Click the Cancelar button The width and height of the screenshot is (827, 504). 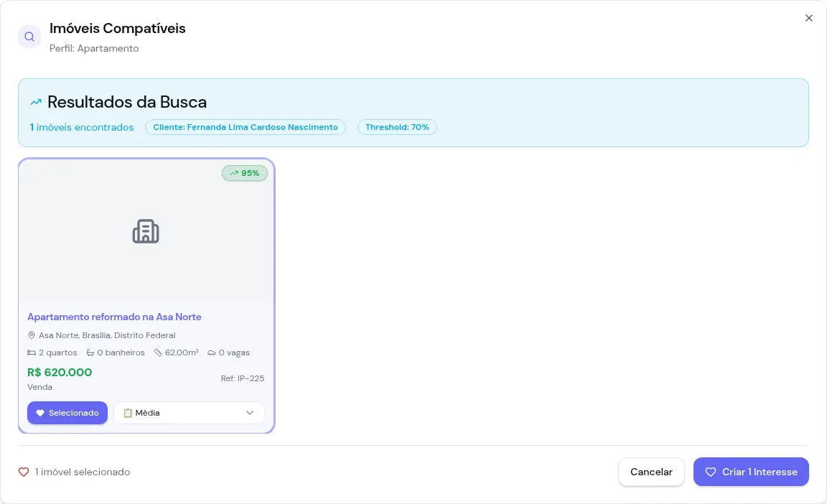(651, 472)
